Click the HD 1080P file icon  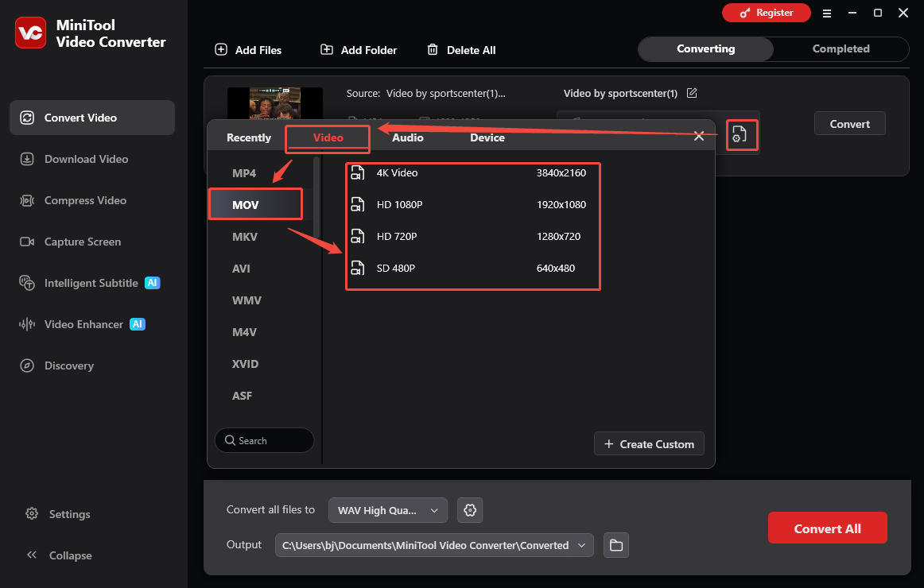click(x=358, y=204)
